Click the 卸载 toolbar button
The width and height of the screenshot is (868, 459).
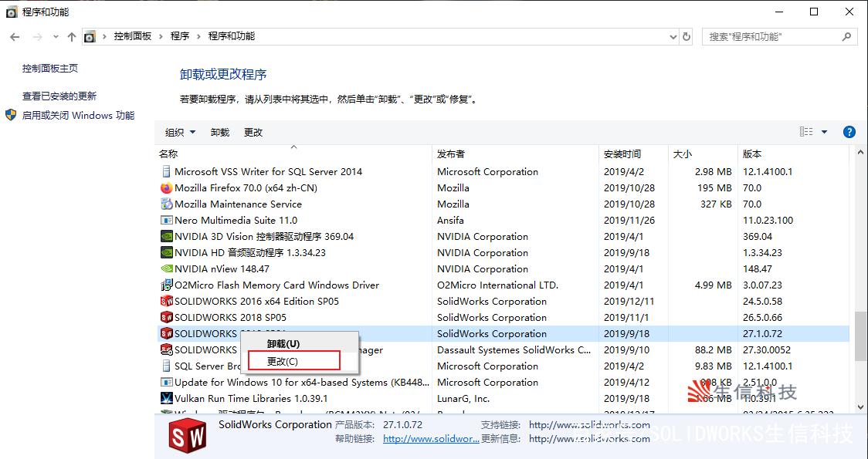point(220,132)
